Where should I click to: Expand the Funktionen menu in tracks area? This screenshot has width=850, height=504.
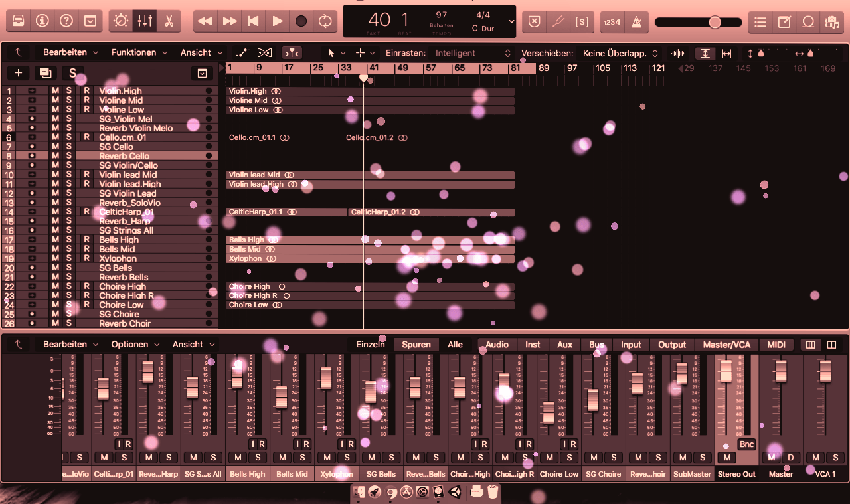pos(139,53)
